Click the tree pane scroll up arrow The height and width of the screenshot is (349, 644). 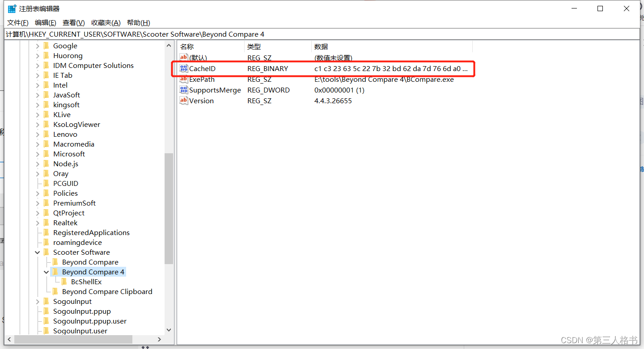169,46
